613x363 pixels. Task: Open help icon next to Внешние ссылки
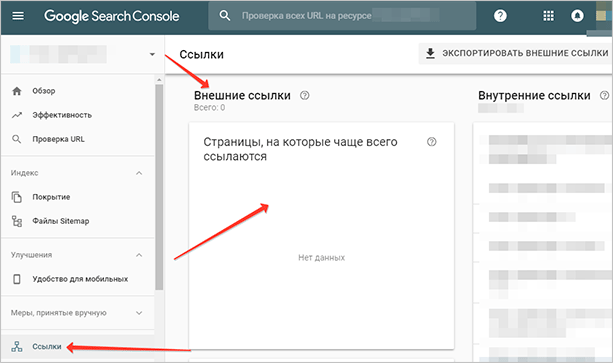[x=305, y=95]
